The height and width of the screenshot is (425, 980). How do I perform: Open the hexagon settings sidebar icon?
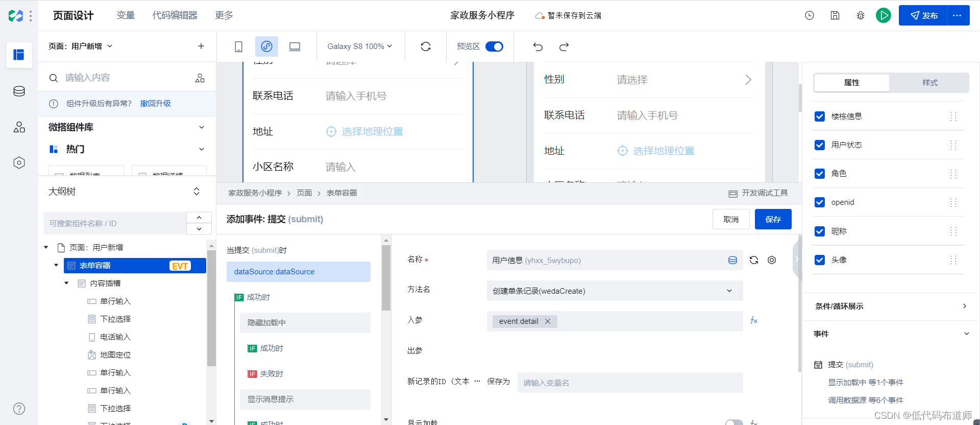(19, 163)
